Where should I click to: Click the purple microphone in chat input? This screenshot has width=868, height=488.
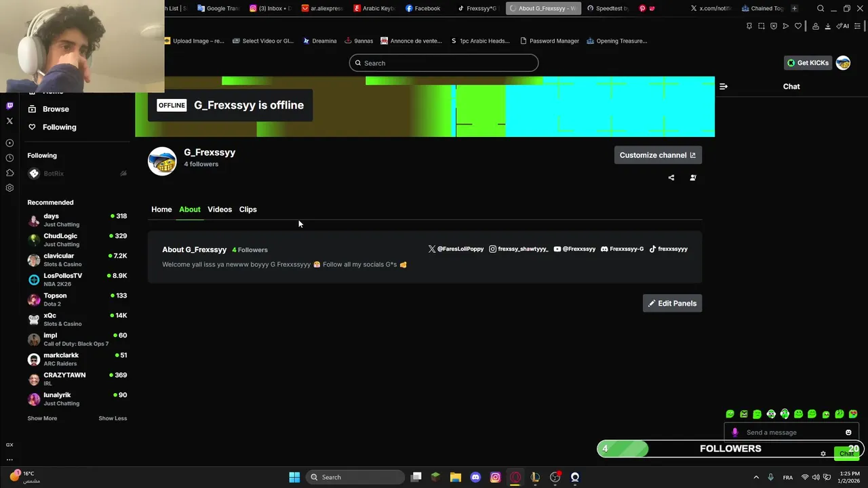coord(735,432)
